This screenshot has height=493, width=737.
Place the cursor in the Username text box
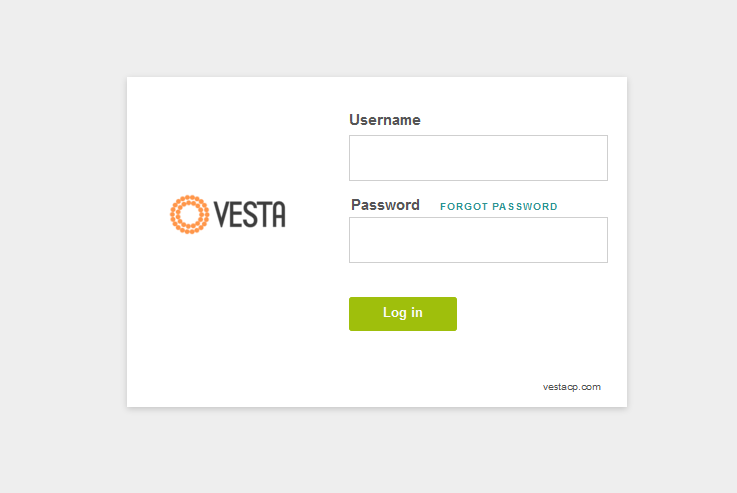[x=478, y=158]
